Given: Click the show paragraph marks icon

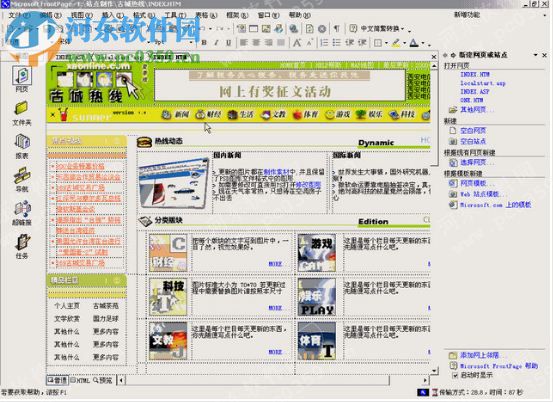Looking at the screenshot, I should [x=336, y=28].
